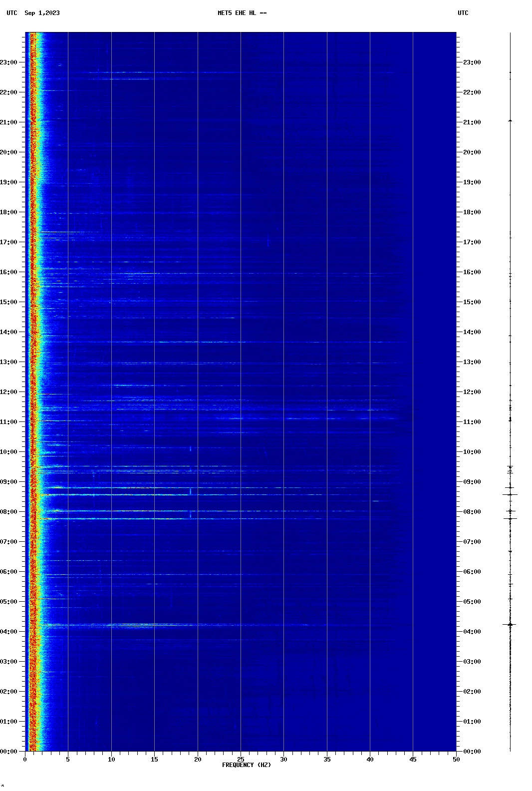This screenshot has height=791, width=532.
Task: Click the top-right UTC label
Action: pos(463,13)
